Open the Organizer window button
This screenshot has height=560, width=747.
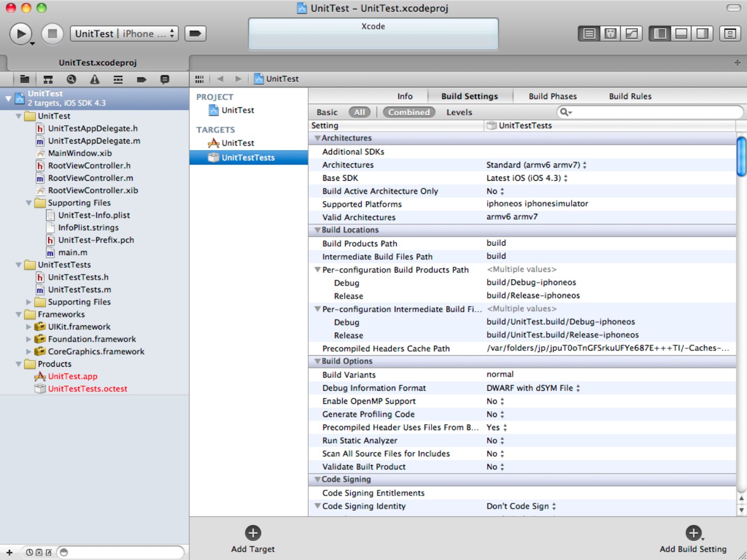(x=730, y=34)
